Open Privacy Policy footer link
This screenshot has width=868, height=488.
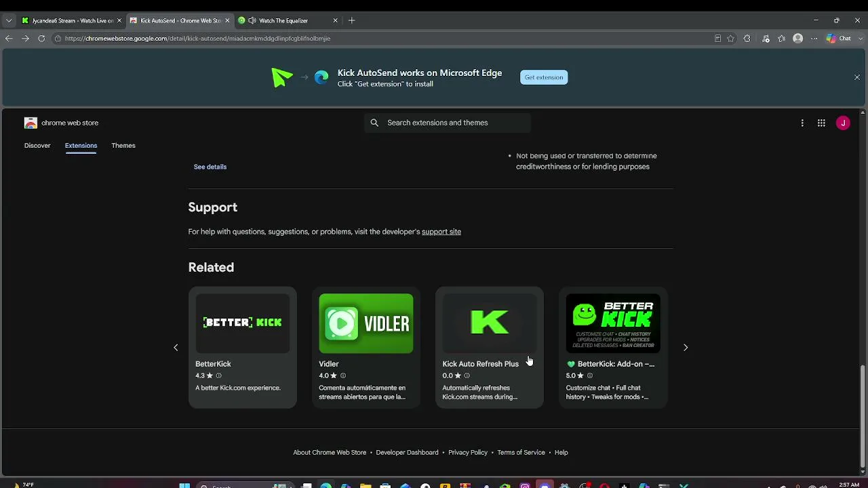(468, 453)
